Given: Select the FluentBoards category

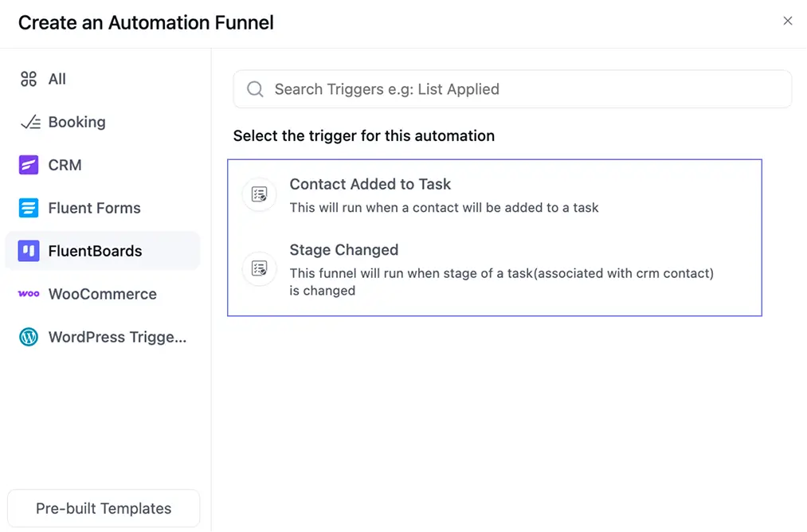Looking at the screenshot, I should [x=103, y=251].
